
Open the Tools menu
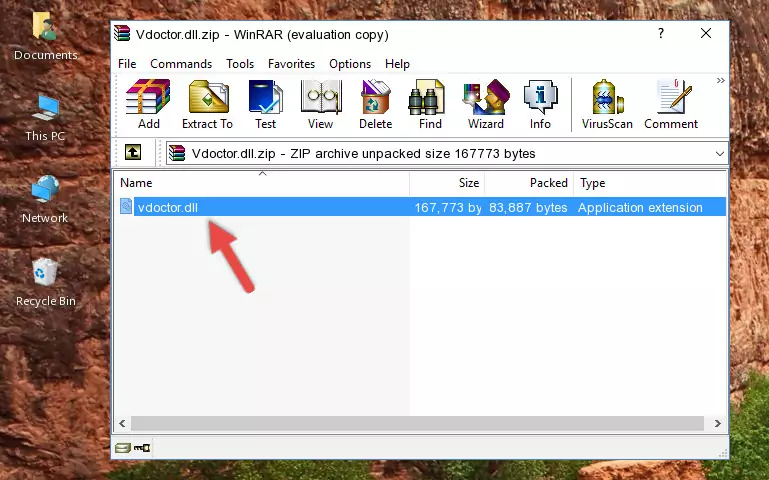(x=240, y=64)
